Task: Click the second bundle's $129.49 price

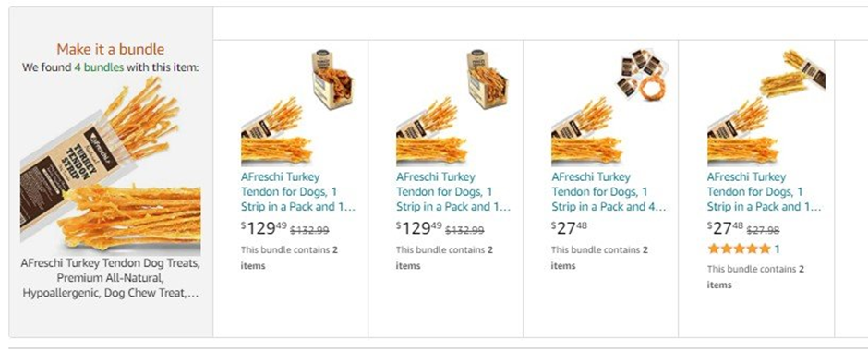Action: click(419, 228)
